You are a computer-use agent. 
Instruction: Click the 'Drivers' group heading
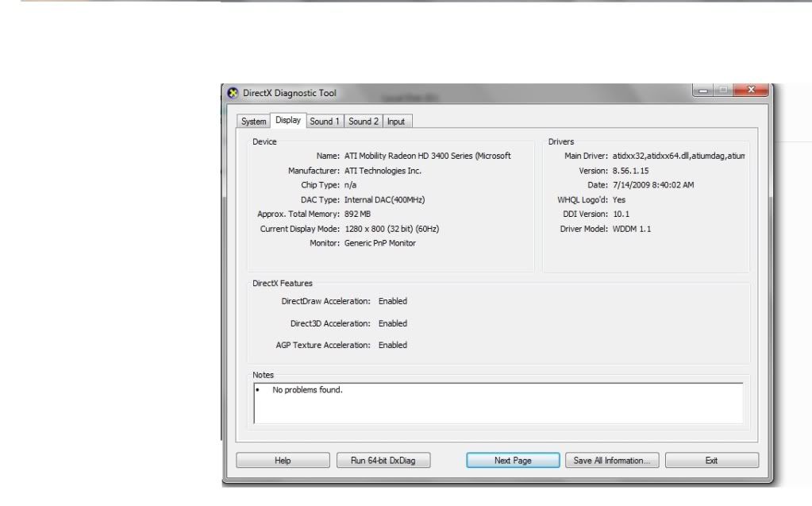coord(561,141)
